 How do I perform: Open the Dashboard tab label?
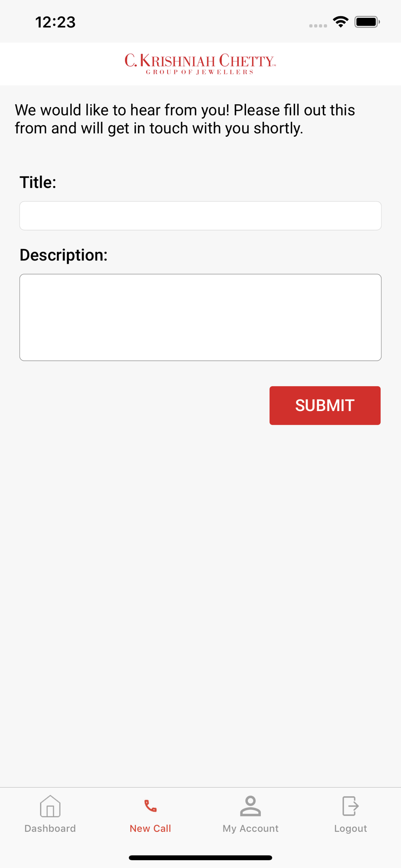click(50, 829)
